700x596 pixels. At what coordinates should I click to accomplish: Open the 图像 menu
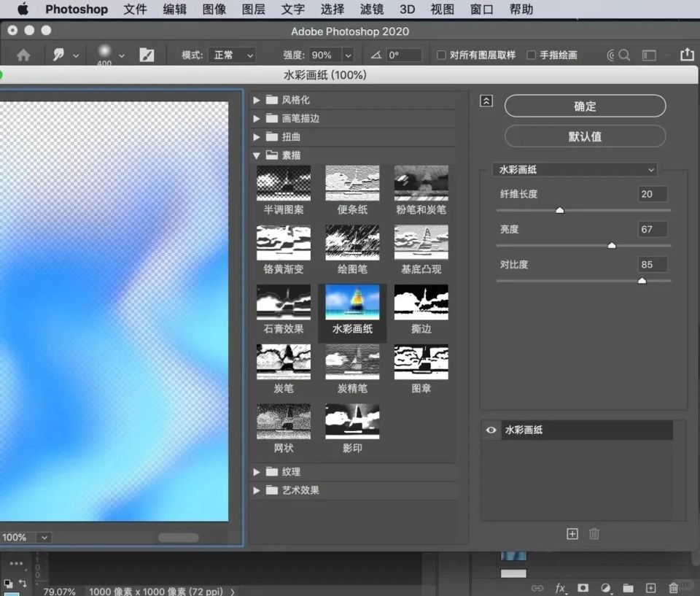(214, 9)
